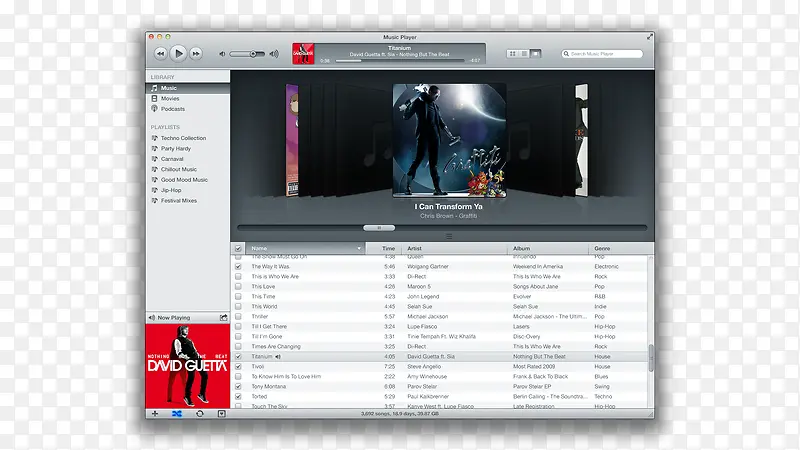
Task: Click the Titanium playback progress bar
Action: pos(400,61)
